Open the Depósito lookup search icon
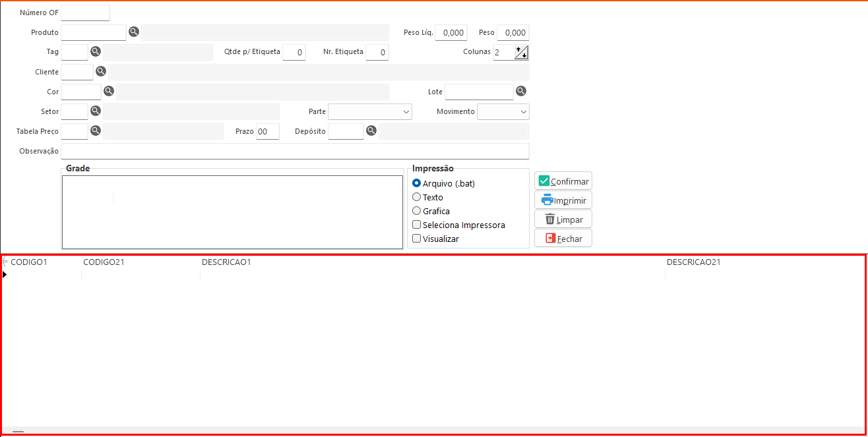 [x=371, y=131]
